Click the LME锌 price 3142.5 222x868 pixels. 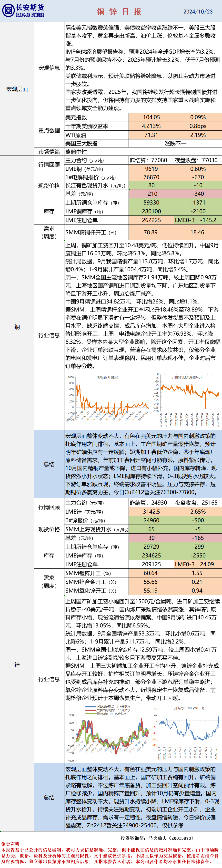coord(151,511)
